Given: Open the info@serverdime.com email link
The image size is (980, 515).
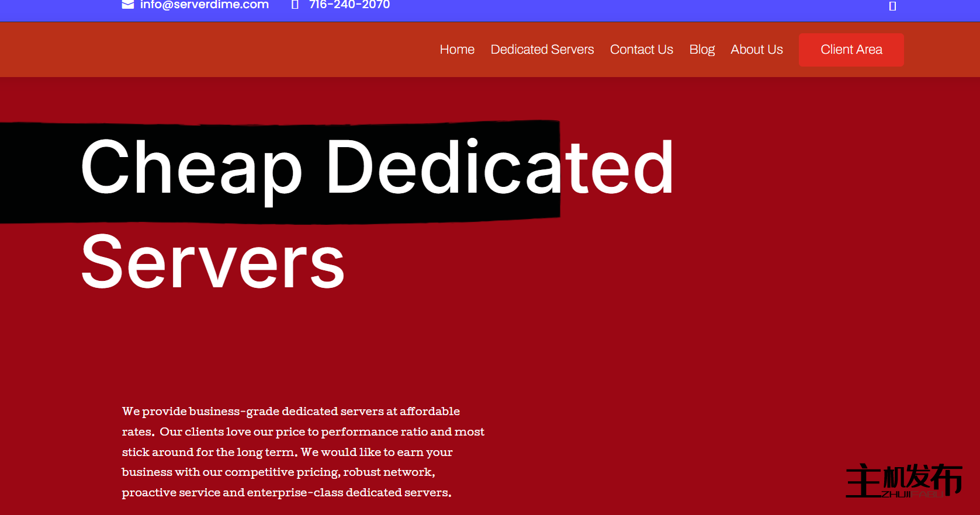Looking at the screenshot, I should (x=204, y=5).
